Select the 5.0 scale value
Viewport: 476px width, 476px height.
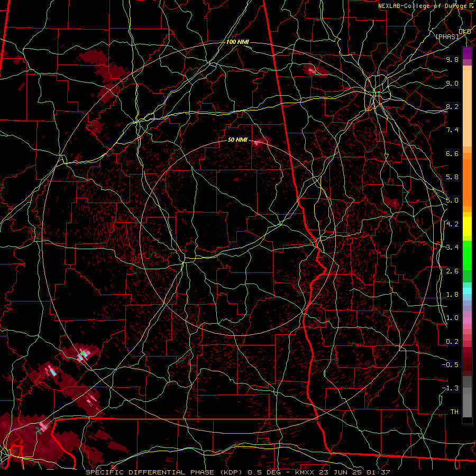[452, 200]
